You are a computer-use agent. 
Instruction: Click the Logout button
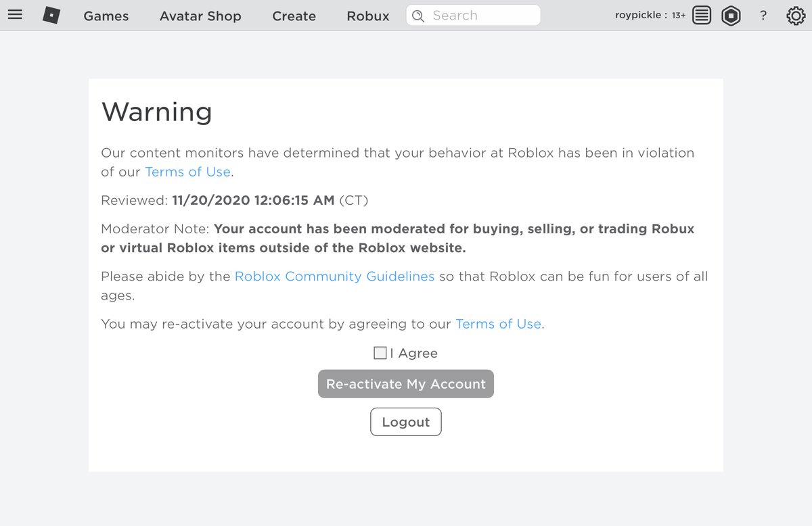pos(406,422)
